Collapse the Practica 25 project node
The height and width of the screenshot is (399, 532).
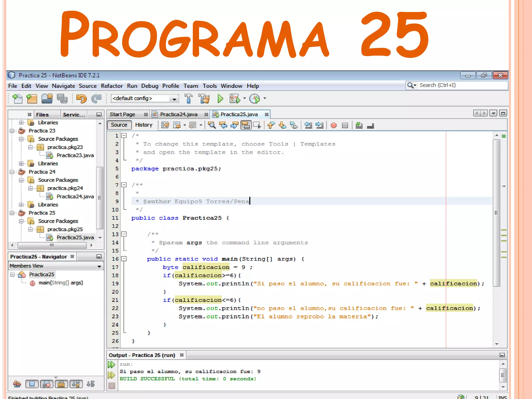12,213
